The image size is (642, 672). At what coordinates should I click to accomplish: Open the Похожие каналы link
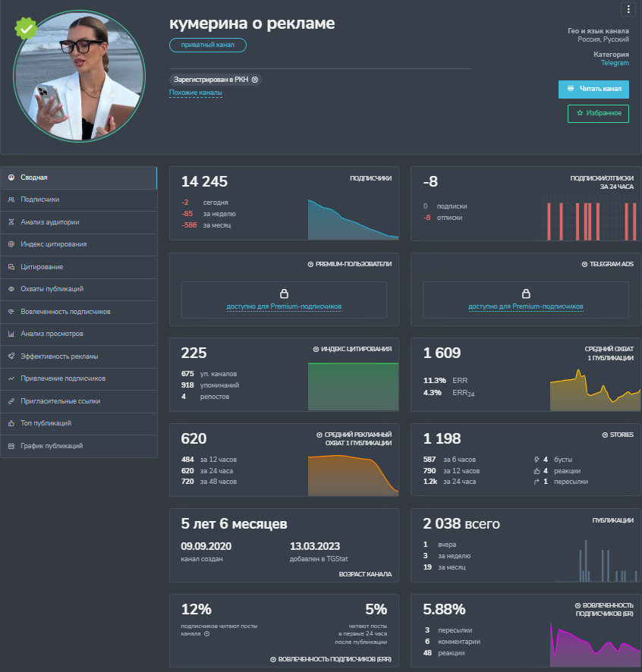[x=195, y=93]
